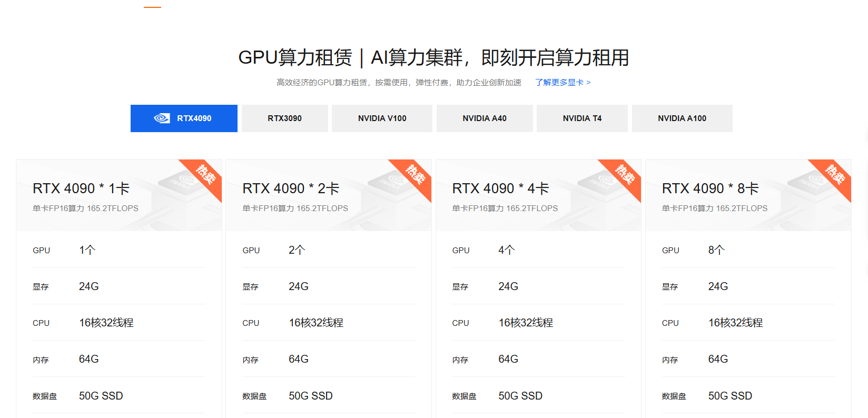Click hot-sale ribbon on RTX 4090 8卡 card
Screen dimensions: 868x418
pos(834,175)
